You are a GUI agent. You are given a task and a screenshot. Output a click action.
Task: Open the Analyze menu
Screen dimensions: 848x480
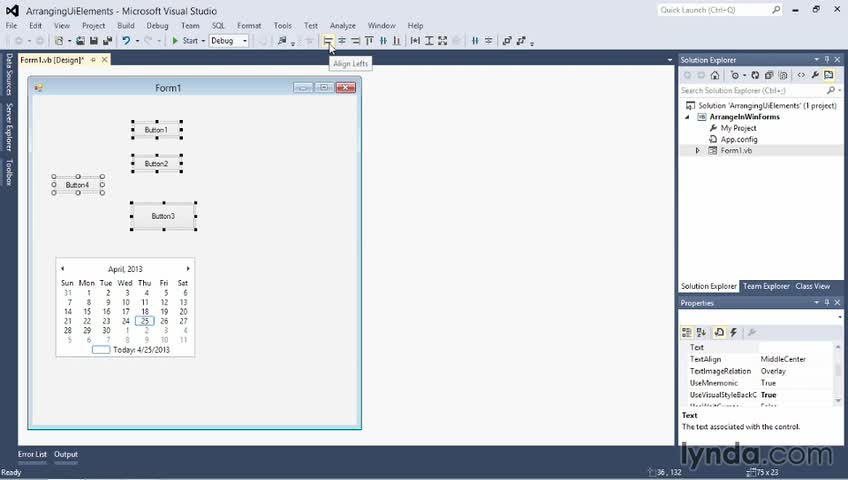click(343, 25)
